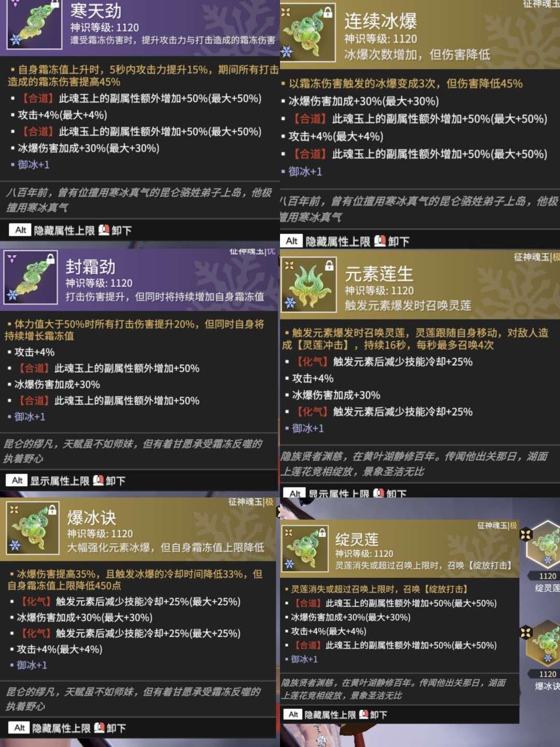Select the 元素莲生 lotus jade icon
This screenshot has height=747, width=560.
[x=308, y=284]
